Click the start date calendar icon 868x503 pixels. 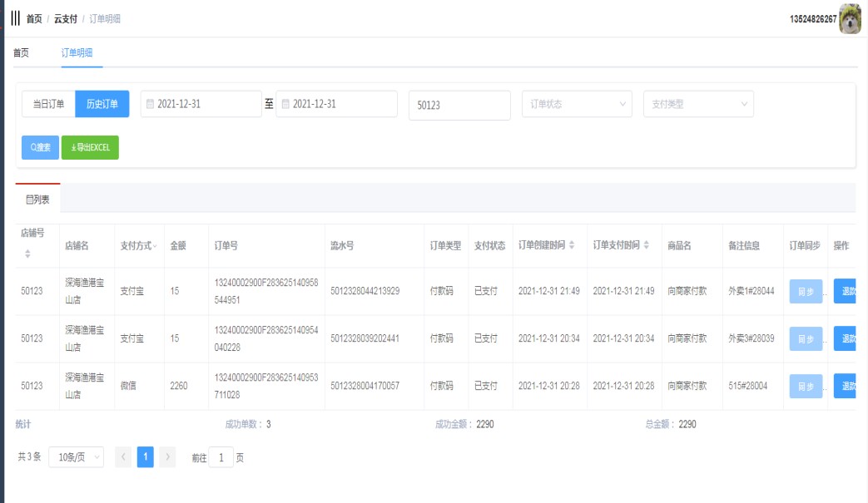[150, 104]
